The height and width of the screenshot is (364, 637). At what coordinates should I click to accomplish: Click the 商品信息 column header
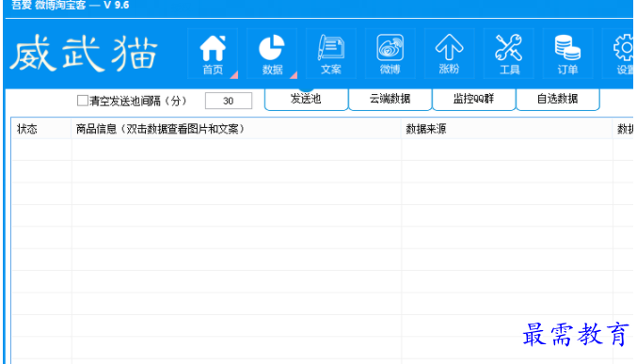(236, 129)
